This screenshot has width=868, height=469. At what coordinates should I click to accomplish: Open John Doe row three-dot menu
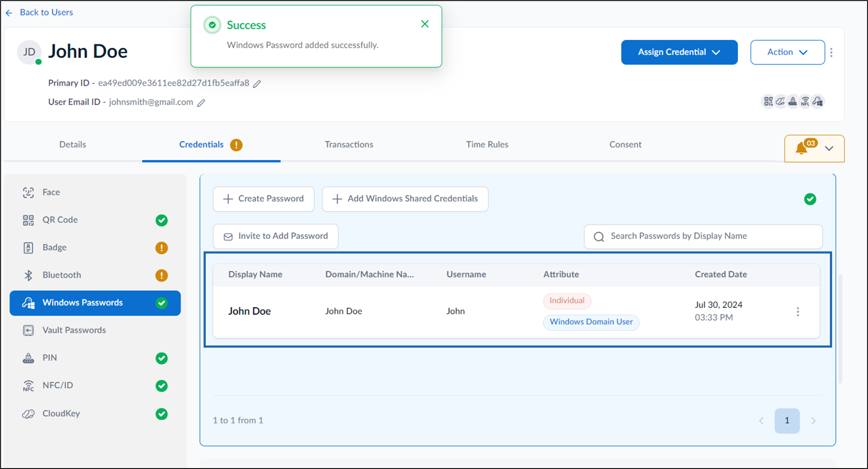pyautogui.click(x=798, y=312)
